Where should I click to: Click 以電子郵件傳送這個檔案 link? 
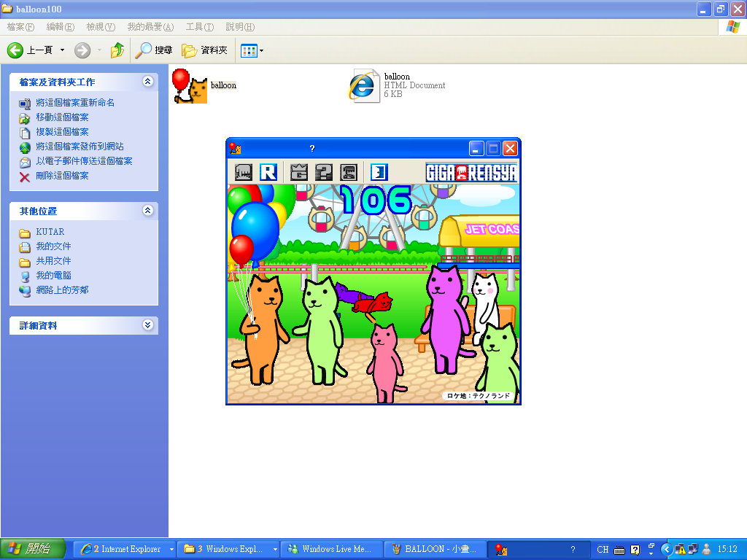(85, 161)
